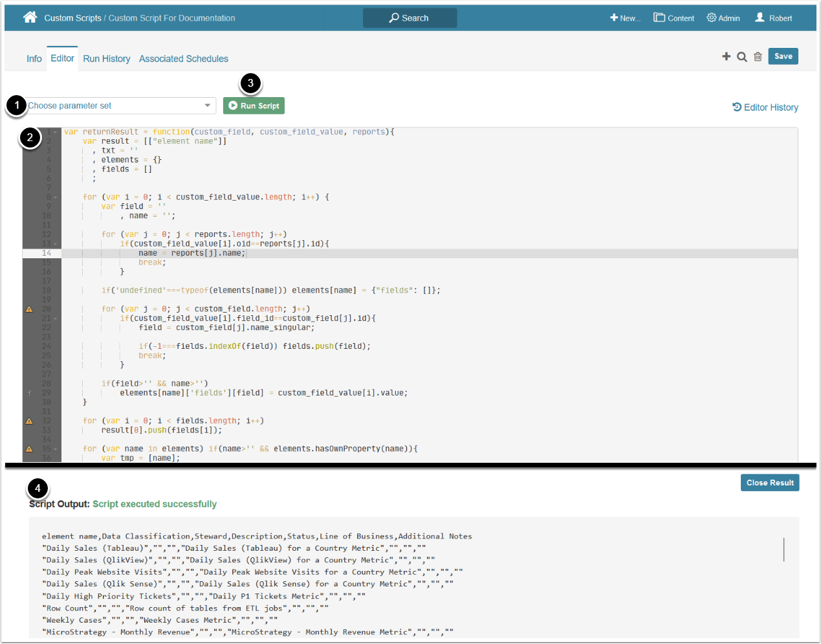
Task: Open the Robert user profile menu
Action: coord(773,18)
